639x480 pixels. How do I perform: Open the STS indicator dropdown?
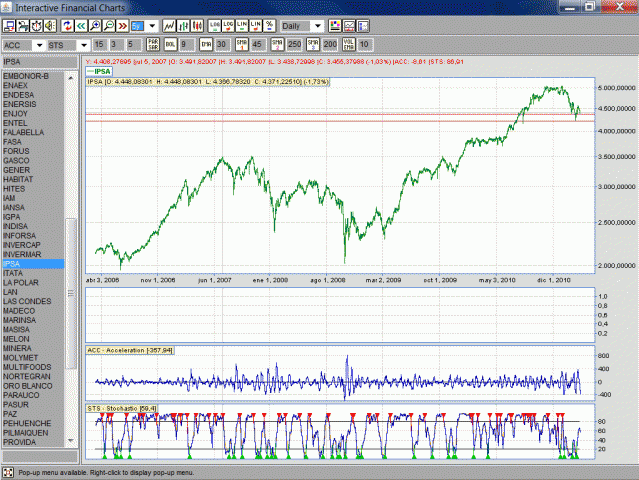coord(82,45)
